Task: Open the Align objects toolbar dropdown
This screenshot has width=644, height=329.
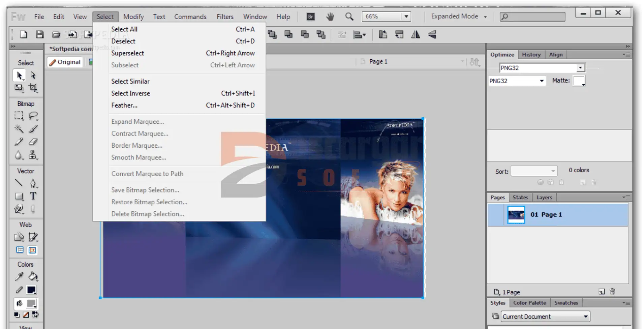Action: pos(360,34)
